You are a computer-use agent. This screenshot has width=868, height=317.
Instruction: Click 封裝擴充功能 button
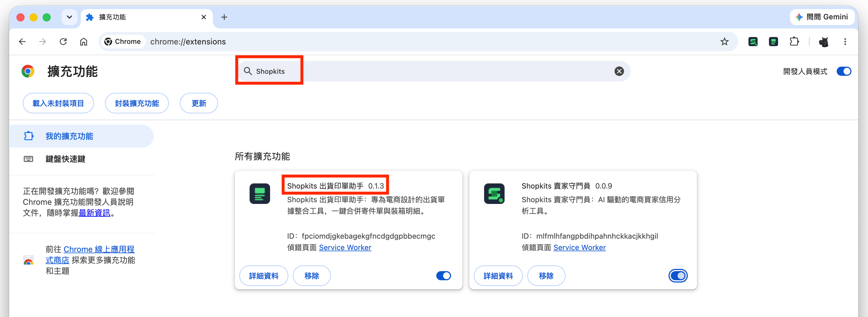pos(137,103)
